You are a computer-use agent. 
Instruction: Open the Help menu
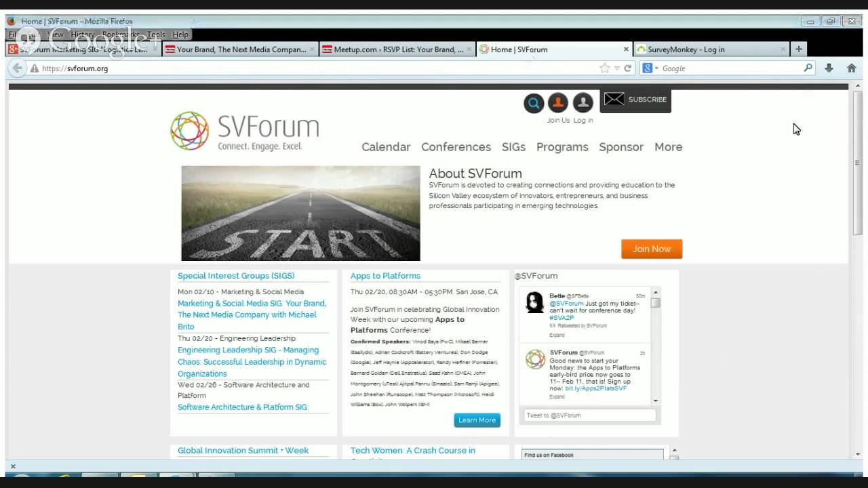click(x=180, y=35)
